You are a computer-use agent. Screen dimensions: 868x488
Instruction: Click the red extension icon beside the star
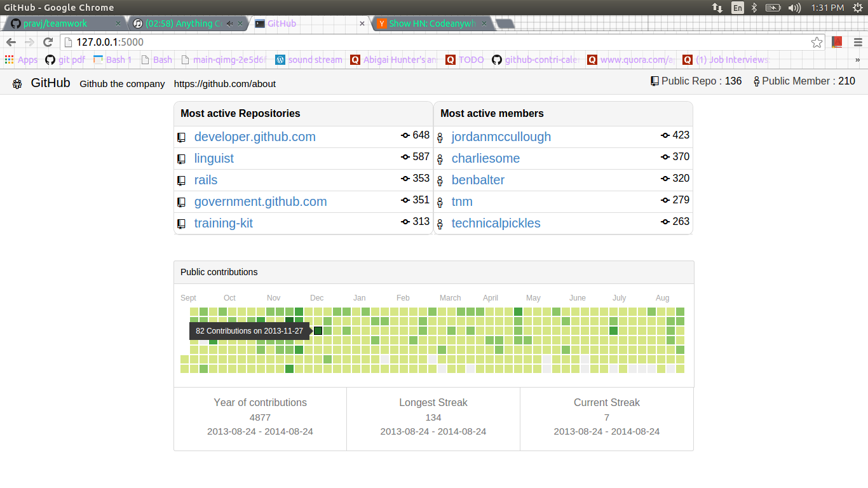point(837,43)
